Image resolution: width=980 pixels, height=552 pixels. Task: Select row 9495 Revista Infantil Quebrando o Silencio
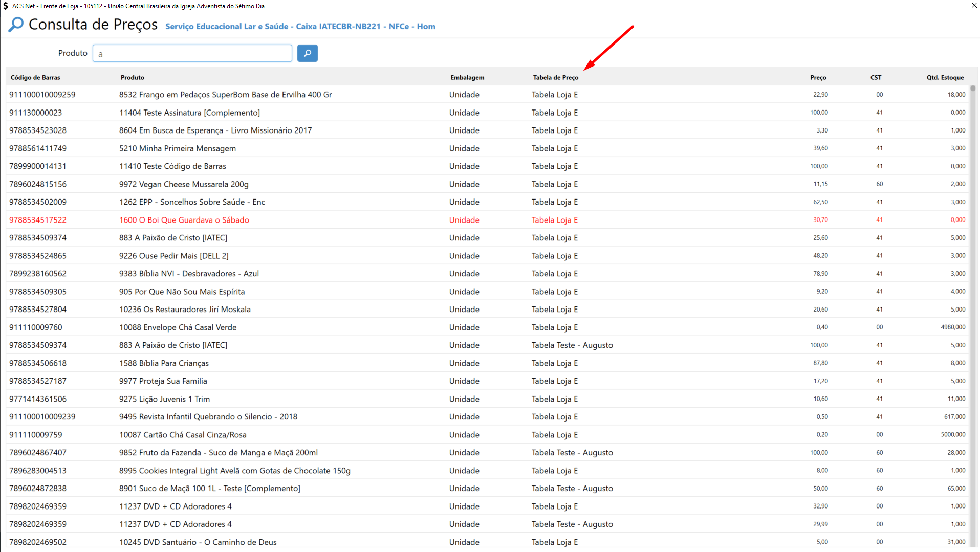coord(488,417)
